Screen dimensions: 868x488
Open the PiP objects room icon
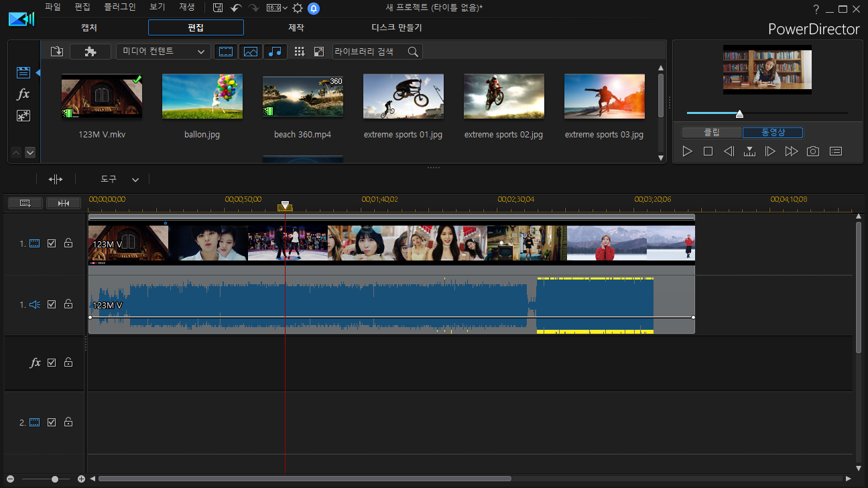(x=23, y=115)
